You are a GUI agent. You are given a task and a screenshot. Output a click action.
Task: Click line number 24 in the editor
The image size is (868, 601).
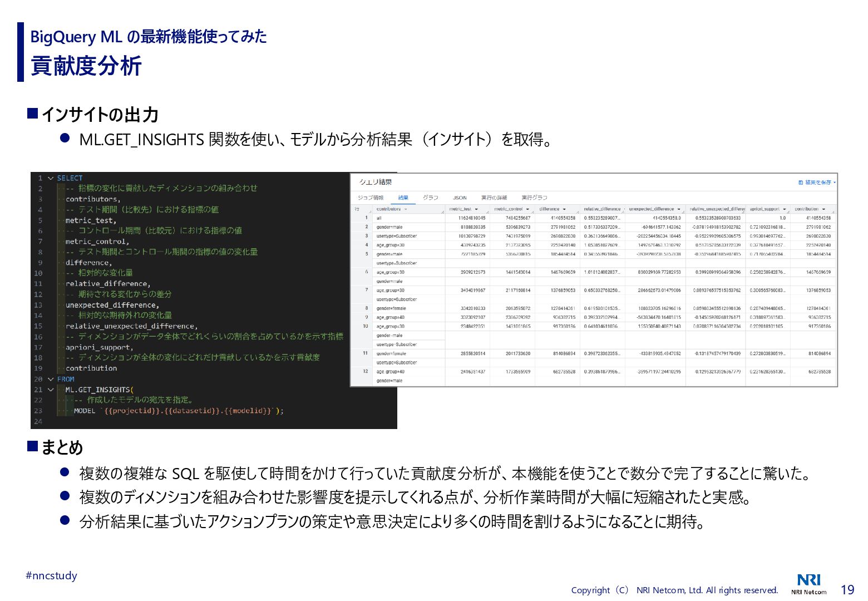pyautogui.click(x=38, y=421)
